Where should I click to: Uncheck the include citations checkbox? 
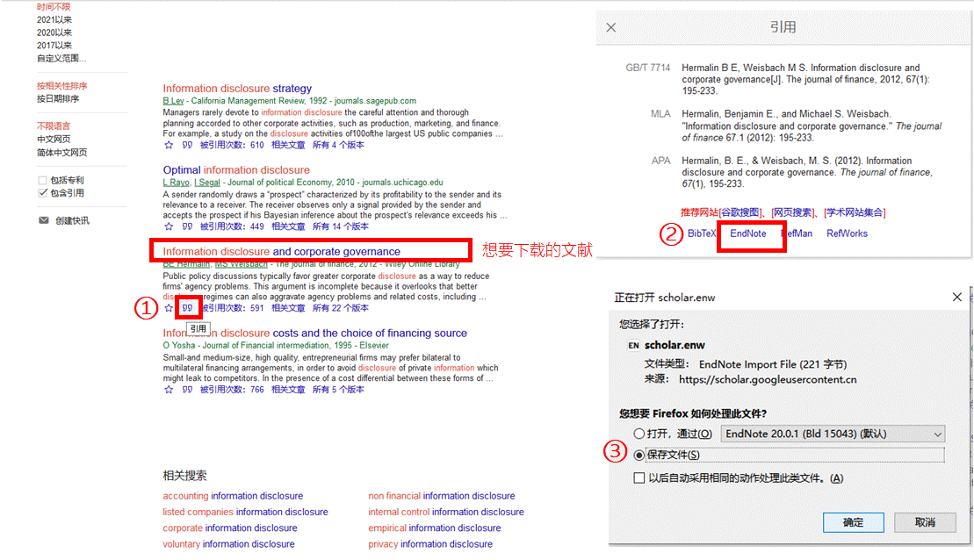(x=42, y=193)
